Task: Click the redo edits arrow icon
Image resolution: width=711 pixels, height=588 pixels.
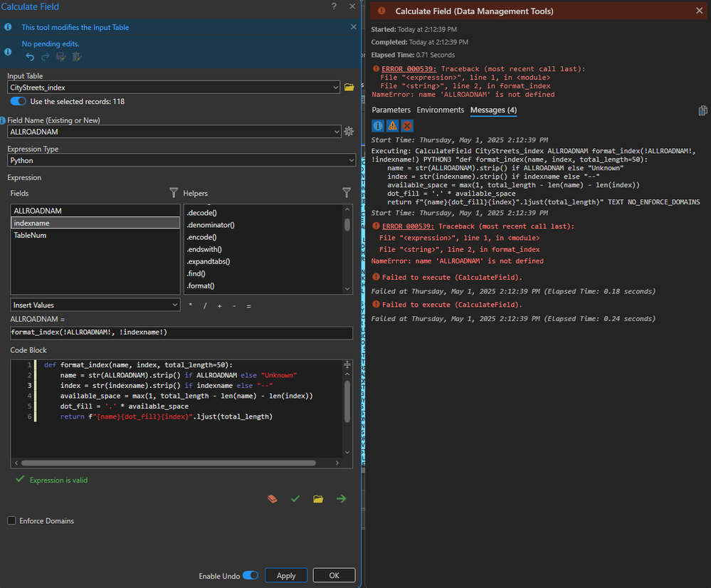Action: [x=46, y=57]
